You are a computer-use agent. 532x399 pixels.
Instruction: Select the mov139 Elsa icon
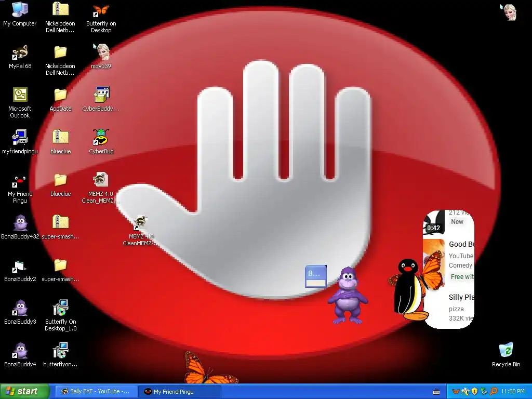[101, 56]
